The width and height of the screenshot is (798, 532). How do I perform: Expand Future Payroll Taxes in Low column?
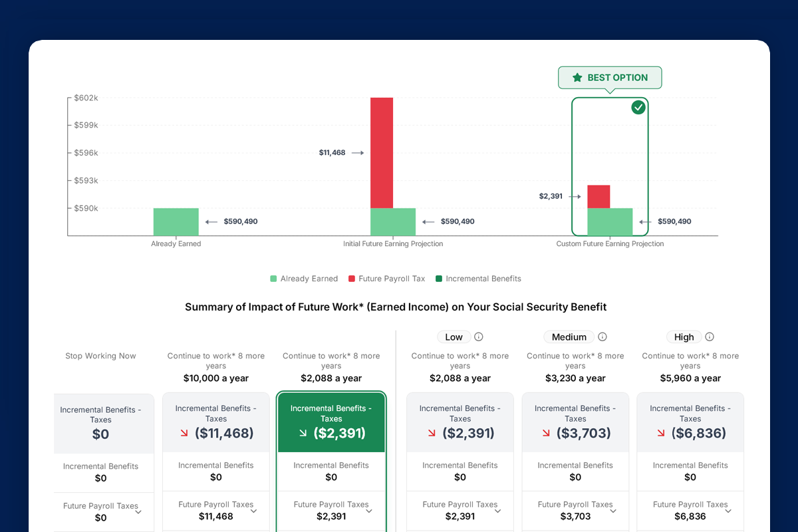point(497,511)
